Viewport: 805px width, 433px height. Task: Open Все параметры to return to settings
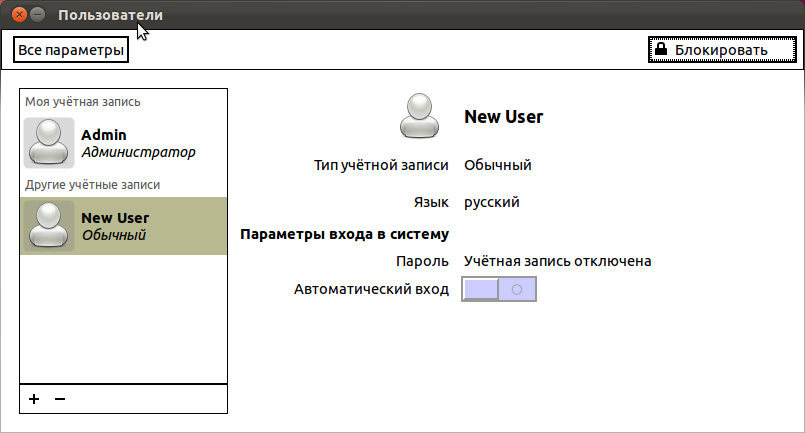coord(71,50)
